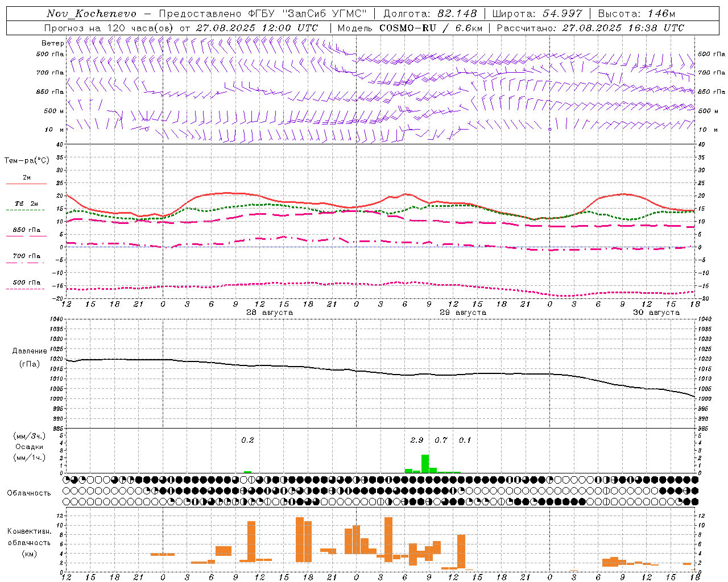The height and width of the screenshot is (582, 728).
Task: Click the "Тем-ра(°C)" axis title
Action: [x=27, y=161]
